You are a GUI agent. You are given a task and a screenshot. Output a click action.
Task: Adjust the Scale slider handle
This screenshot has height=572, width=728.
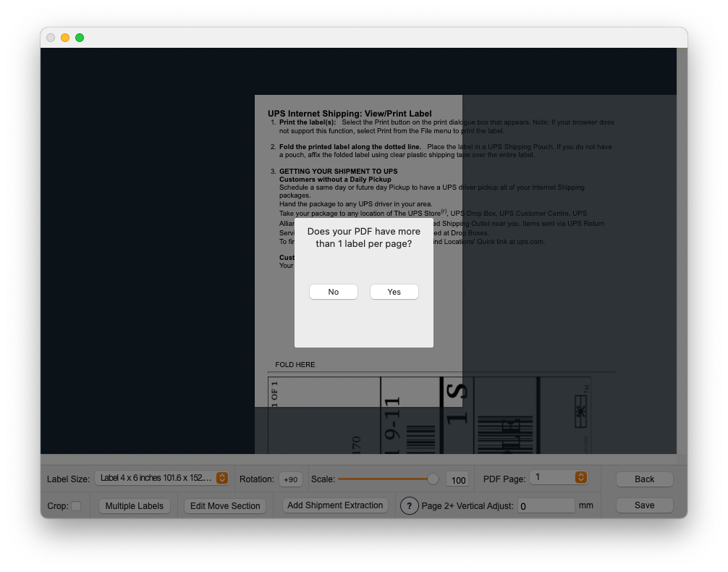pos(433,479)
